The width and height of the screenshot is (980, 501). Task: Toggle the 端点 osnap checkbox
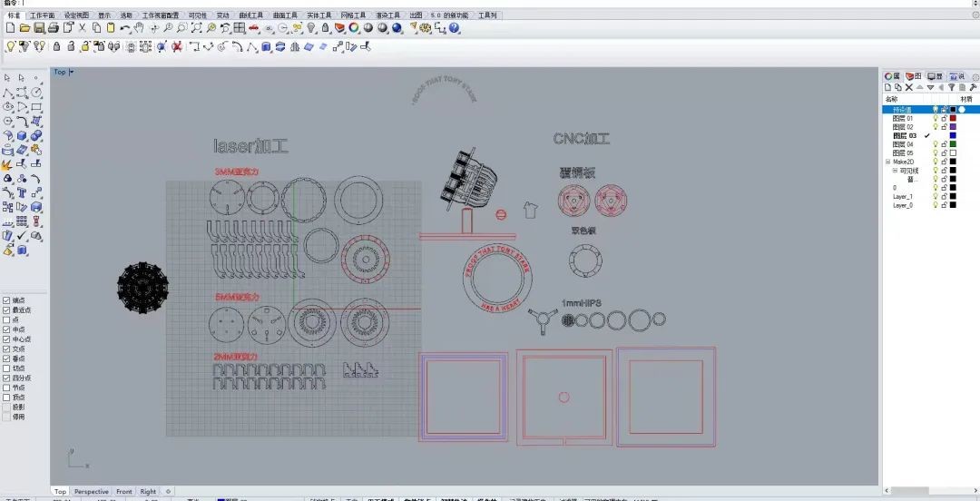[x=7, y=300]
